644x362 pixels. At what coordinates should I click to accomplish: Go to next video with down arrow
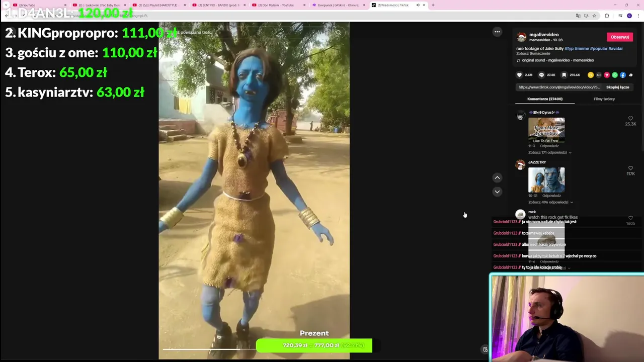(x=497, y=192)
